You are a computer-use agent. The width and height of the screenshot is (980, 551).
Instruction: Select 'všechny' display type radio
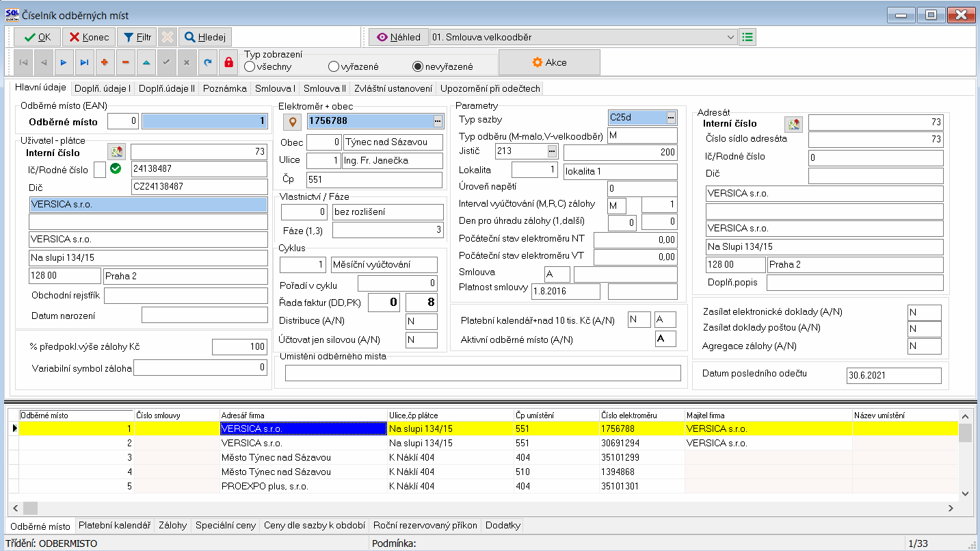point(269,66)
